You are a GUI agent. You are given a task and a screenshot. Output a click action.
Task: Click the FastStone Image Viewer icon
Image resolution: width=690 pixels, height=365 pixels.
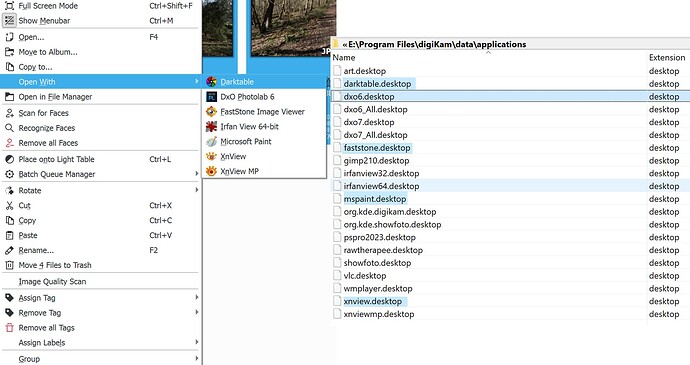(x=212, y=112)
